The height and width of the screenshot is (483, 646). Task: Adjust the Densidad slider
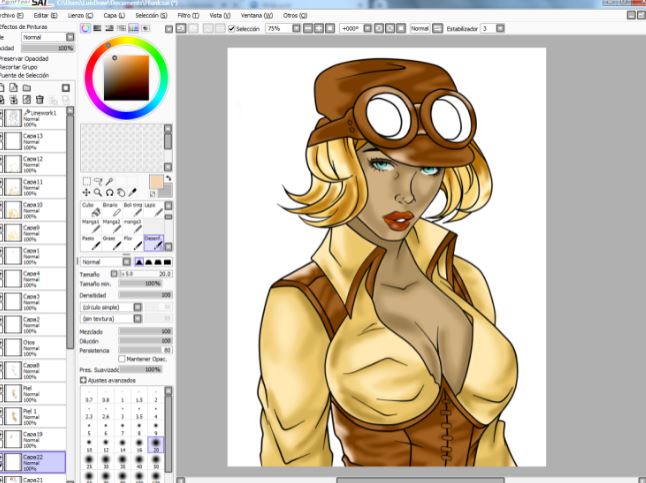145,295
